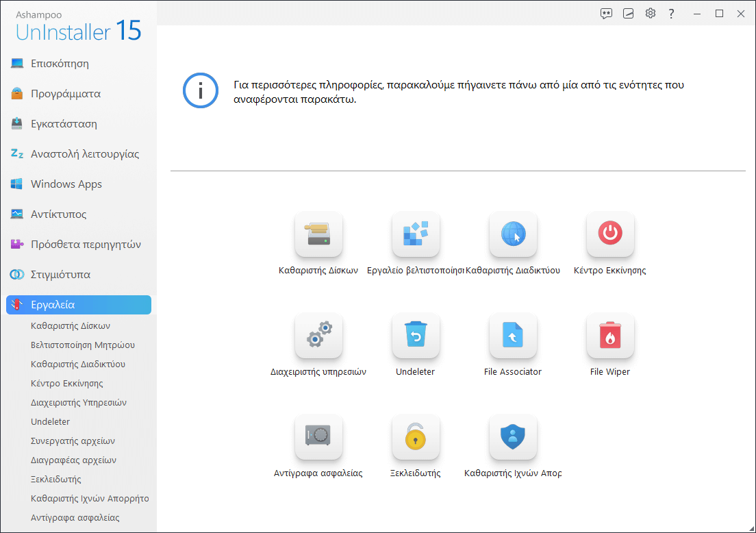This screenshot has height=533, width=756.
Task: Choose Διαχειριστής Υπηρεσιών sidebar subitem
Action: point(79,402)
